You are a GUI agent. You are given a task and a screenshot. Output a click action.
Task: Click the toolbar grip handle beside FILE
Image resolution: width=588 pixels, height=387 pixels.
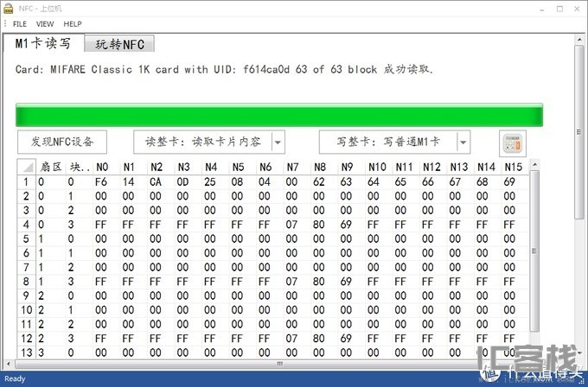pyautogui.click(x=5, y=24)
